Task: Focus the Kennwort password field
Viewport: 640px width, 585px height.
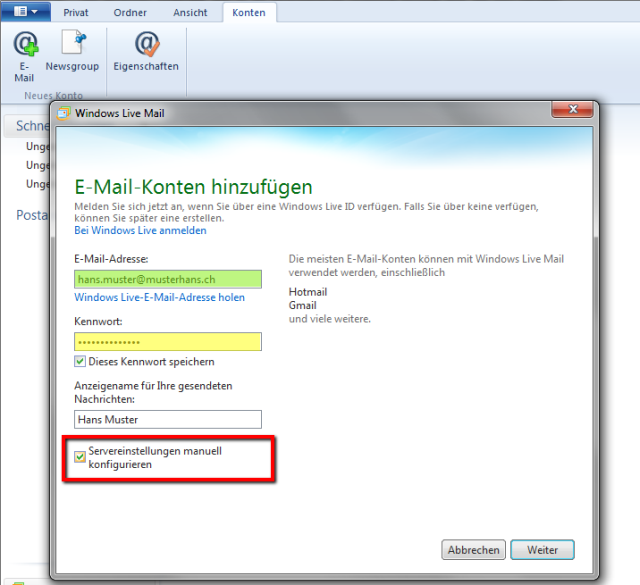Action: point(167,342)
